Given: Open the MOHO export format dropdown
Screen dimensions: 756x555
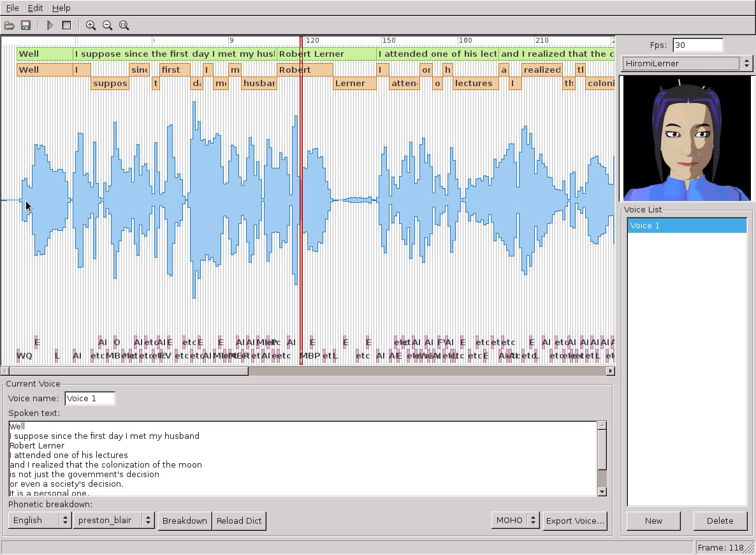Looking at the screenshot, I should click(x=516, y=521).
